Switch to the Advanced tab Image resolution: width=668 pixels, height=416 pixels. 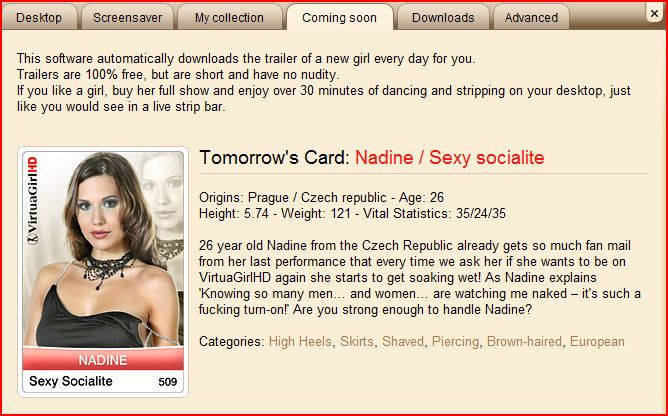point(531,17)
